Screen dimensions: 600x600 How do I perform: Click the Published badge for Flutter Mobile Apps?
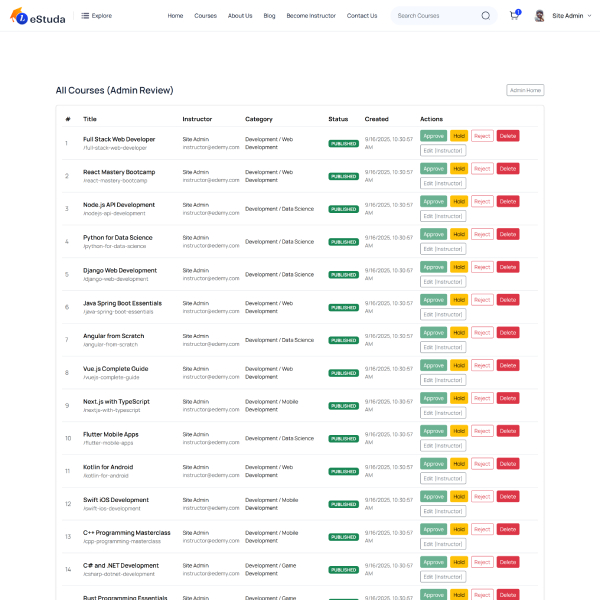pos(343,438)
